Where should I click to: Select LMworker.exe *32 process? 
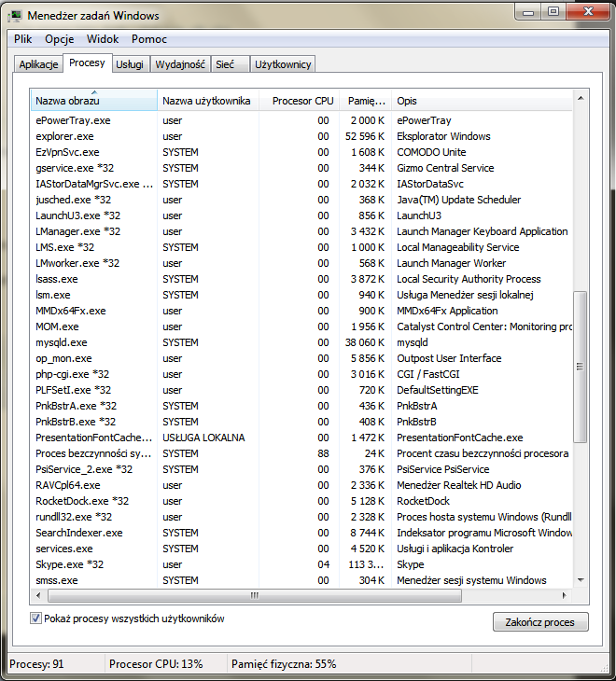pos(301,263)
